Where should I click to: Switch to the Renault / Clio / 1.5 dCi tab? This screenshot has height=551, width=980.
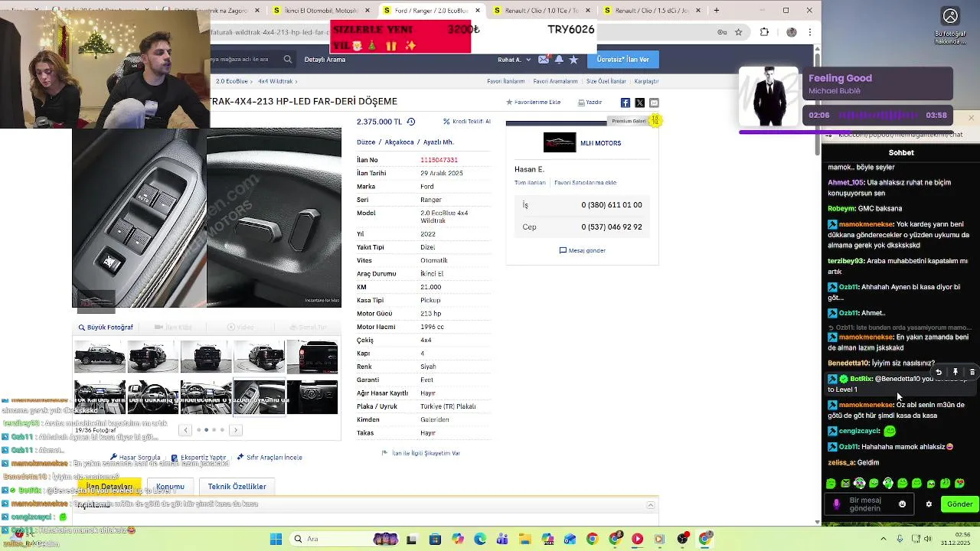[x=652, y=10]
